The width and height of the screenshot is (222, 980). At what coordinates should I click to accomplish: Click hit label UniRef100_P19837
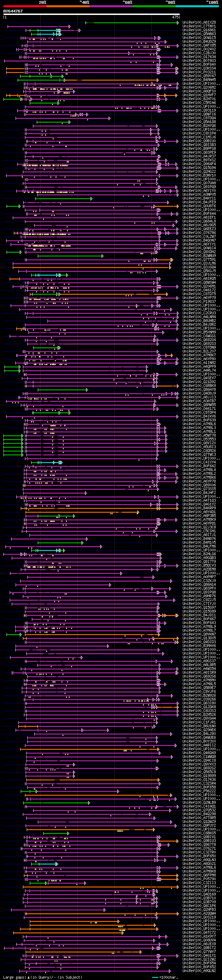[x=199, y=301]
